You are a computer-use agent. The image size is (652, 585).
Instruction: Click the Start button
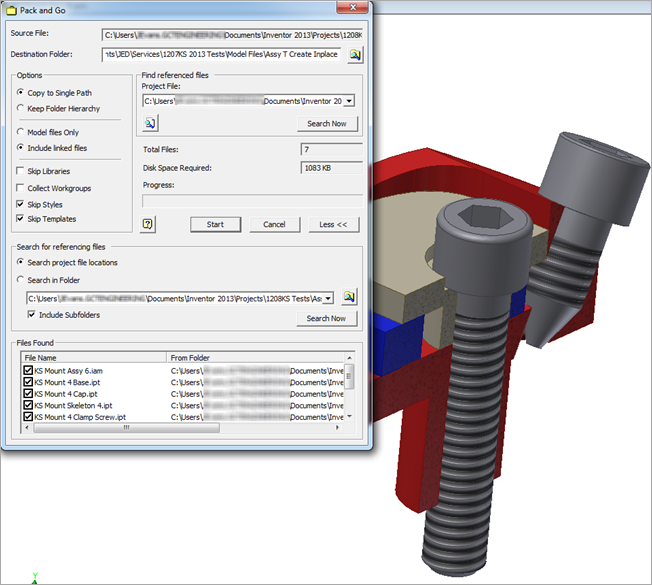coord(215,225)
